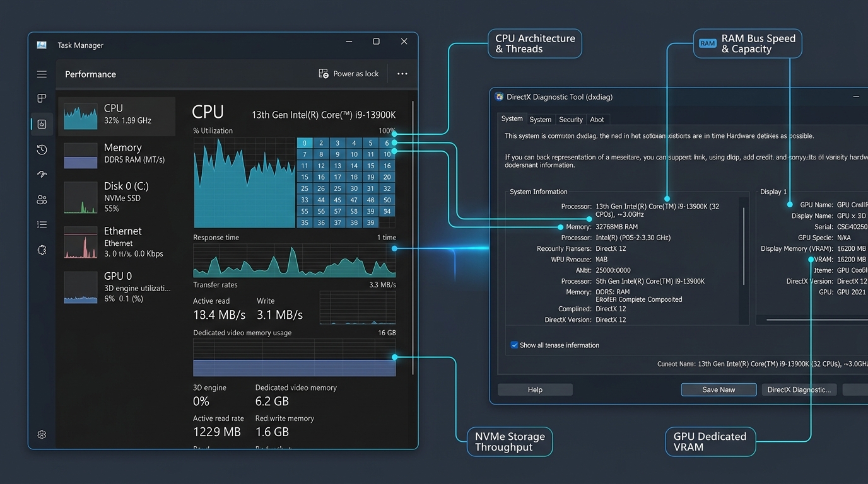The width and height of the screenshot is (868, 484).
Task: Click logical processor cell 20
Action: point(387,177)
